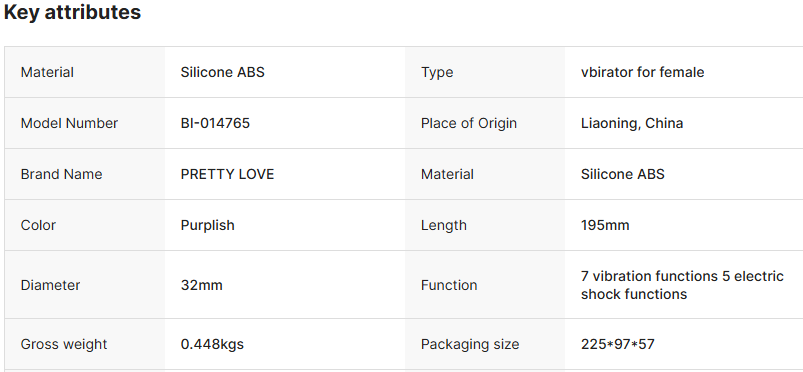Select the Brand Name label

[61, 174]
